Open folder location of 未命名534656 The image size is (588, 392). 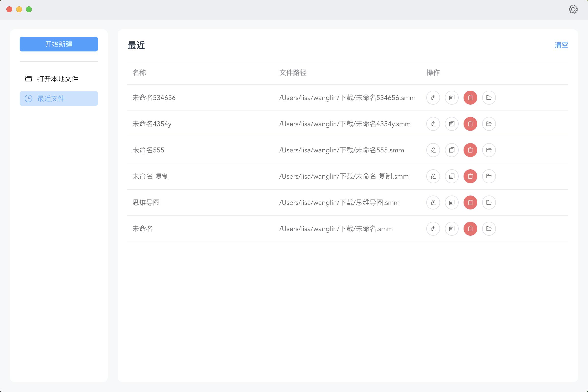(x=489, y=98)
